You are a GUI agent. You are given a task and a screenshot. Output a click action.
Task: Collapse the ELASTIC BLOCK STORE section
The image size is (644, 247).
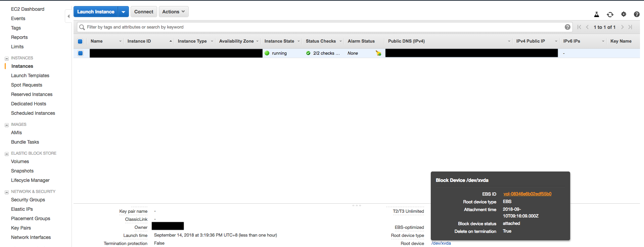pyautogui.click(x=7, y=154)
